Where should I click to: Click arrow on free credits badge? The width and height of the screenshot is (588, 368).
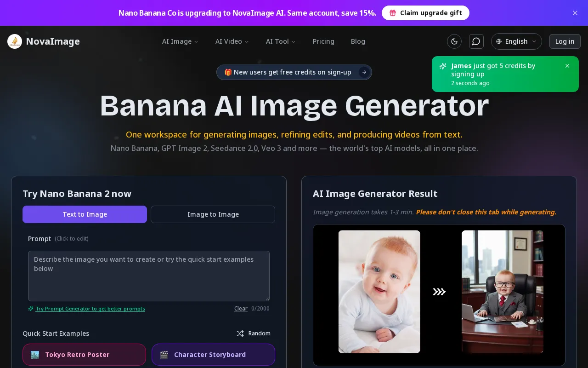pyautogui.click(x=364, y=72)
